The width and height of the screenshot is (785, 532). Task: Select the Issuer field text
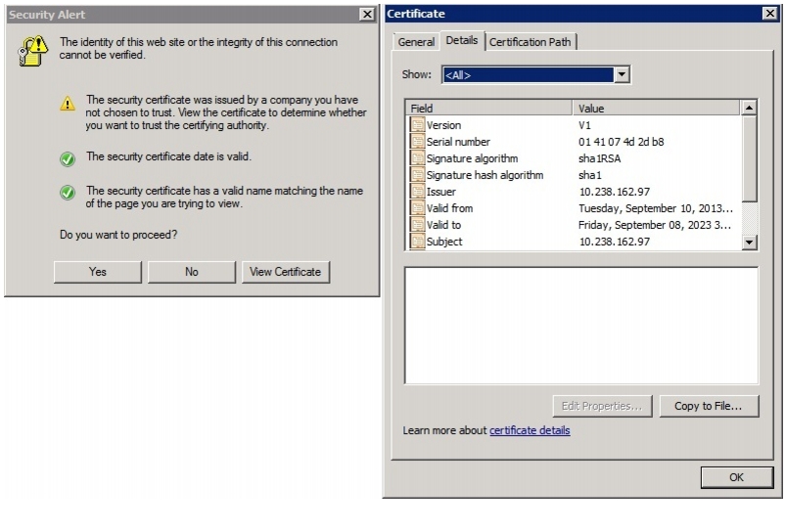pyautogui.click(x=441, y=192)
